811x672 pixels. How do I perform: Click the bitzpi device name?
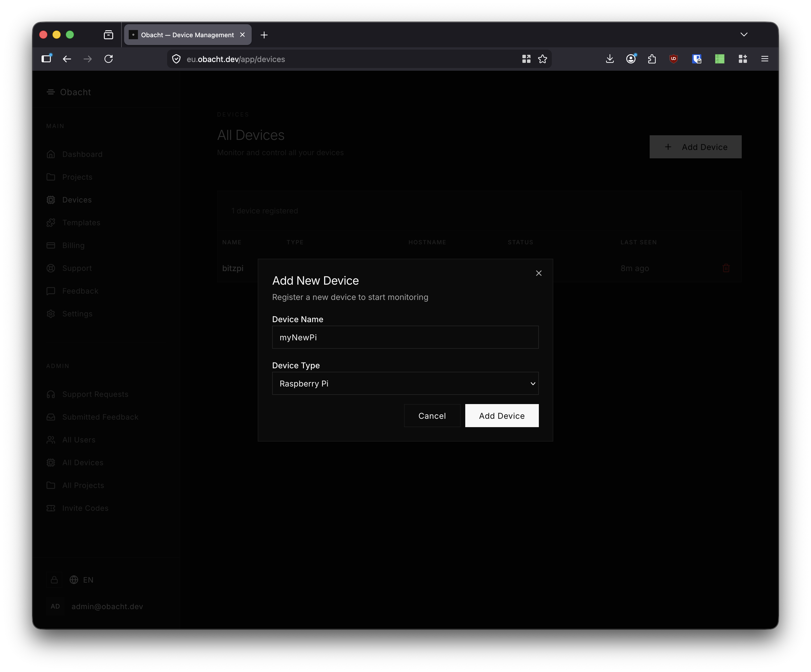(x=233, y=268)
